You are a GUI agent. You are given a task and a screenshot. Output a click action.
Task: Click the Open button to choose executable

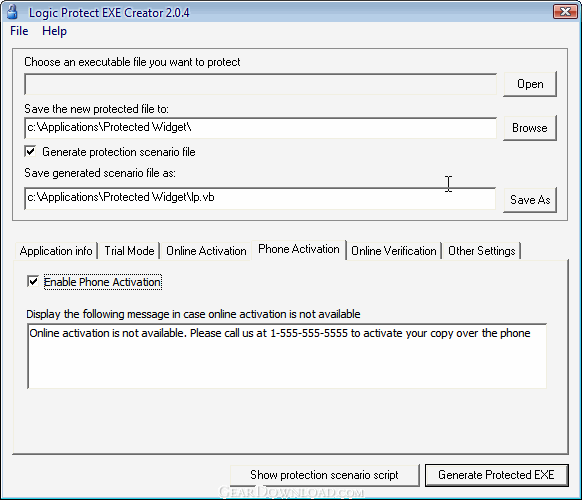[530, 84]
